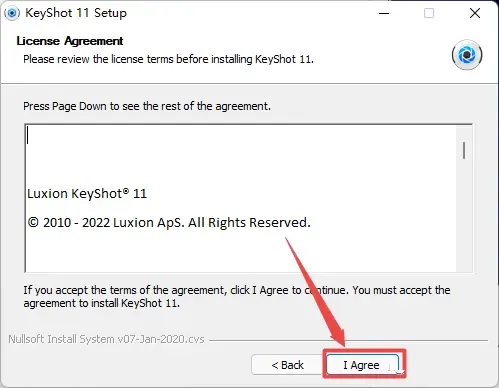
Task: Click the 'If you accept the terms' paragraph
Action: 237,296
